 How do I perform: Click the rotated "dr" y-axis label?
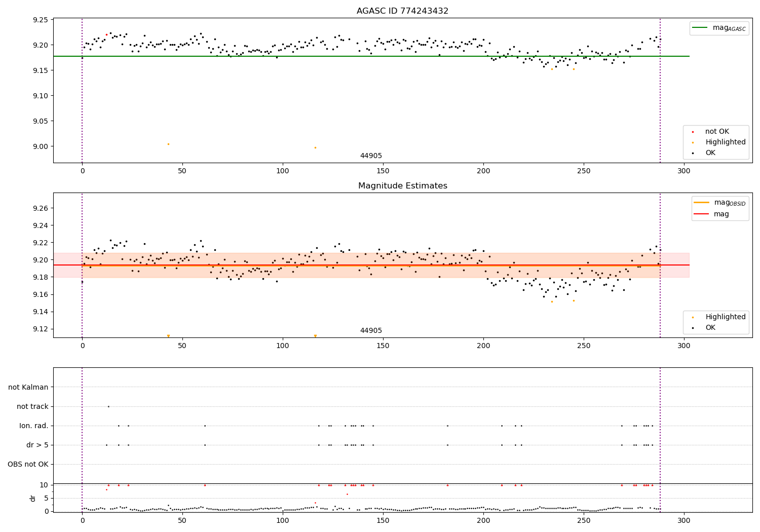pos(33,498)
